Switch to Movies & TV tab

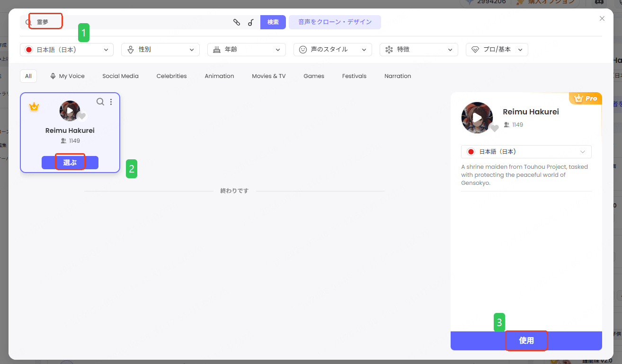[x=269, y=76]
